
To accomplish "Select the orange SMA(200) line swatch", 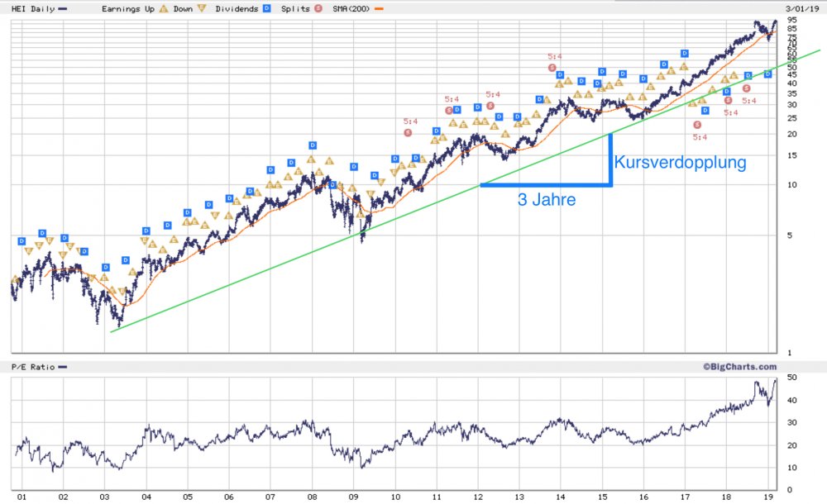I will (379, 8).
